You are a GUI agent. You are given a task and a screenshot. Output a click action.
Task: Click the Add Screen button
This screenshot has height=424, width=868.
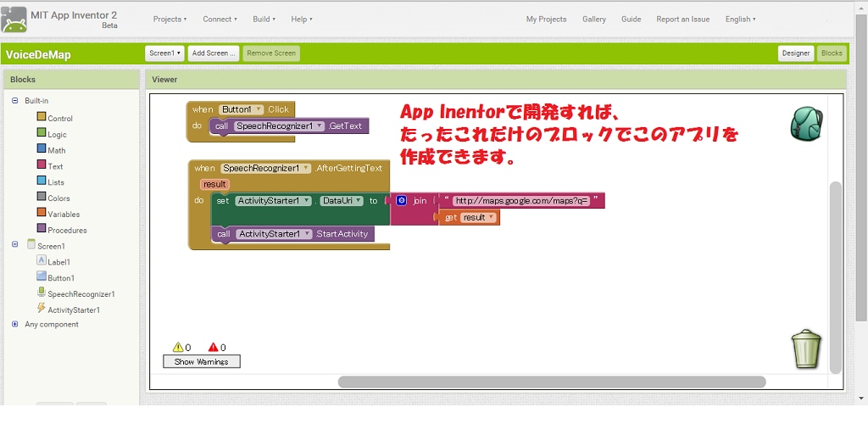point(214,53)
